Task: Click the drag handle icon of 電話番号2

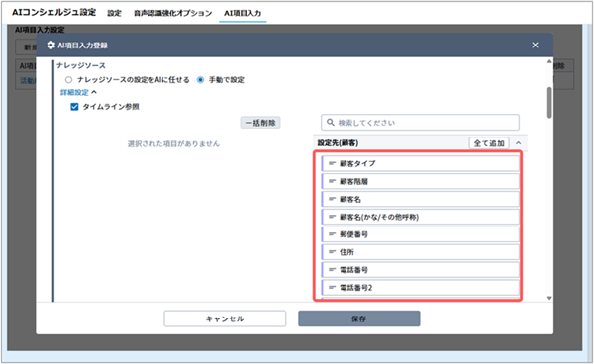Action: (333, 288)
